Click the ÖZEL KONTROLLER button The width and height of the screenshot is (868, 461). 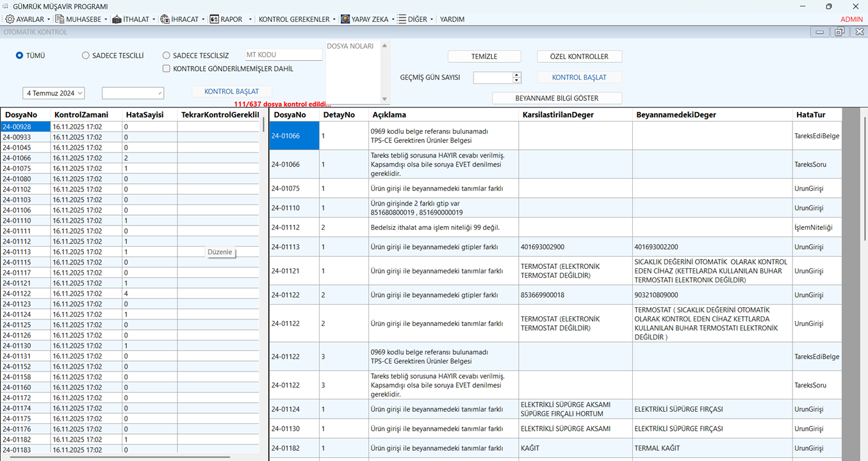coord(579,56)
